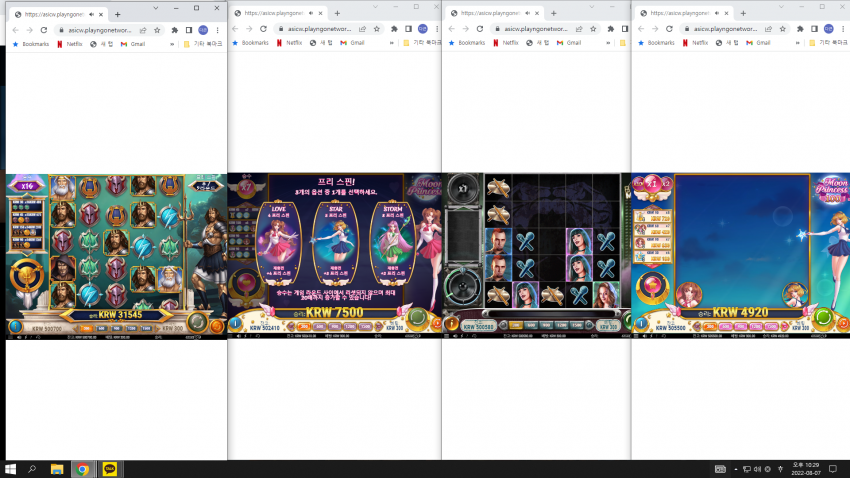The height and width of the screenshot is (478, 850).
Task: Expand the bookmarks overflow chevron in leftmost browser
Action: click(172, 44)
